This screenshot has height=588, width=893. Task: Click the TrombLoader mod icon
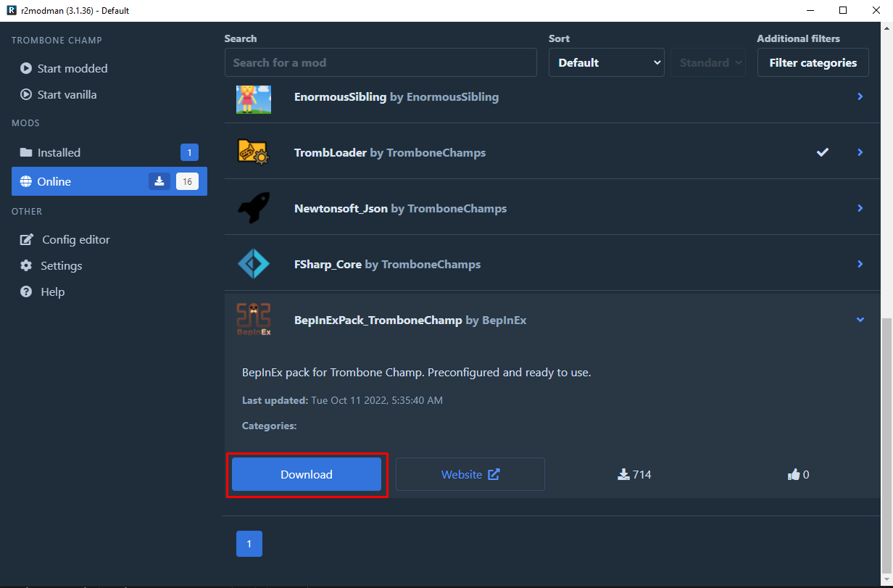tap(254, 152)
